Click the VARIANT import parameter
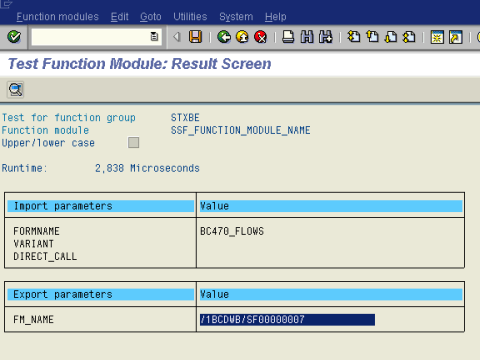Viewport: 480px width, 360px height. (33, 244)
